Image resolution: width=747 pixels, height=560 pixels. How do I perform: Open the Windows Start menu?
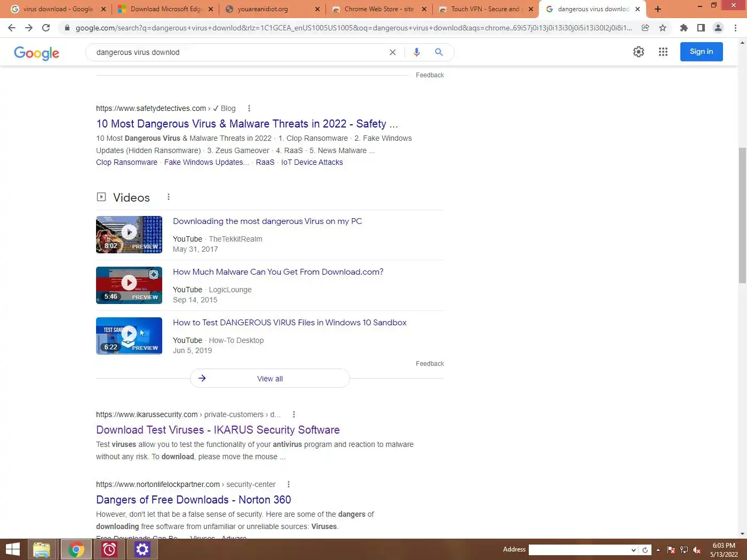12,549
